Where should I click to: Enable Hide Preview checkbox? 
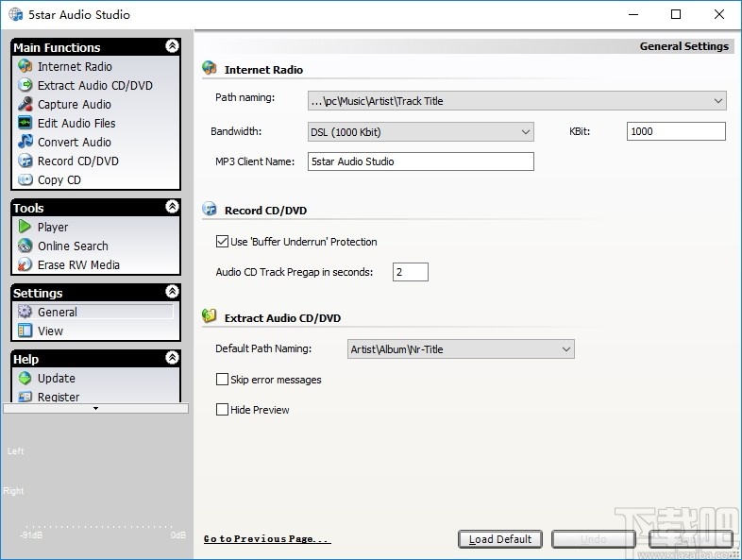[x=222, y=410]
